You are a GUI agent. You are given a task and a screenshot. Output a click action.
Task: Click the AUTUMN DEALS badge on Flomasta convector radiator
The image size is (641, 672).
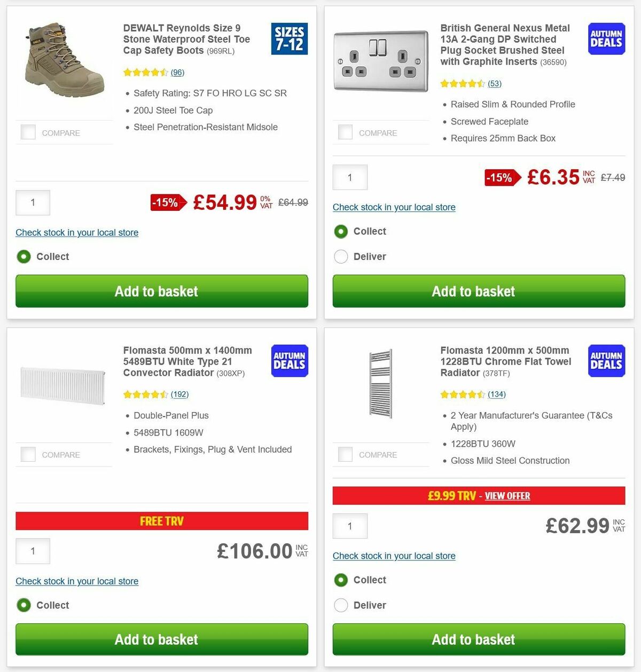(x=289, y=361)
